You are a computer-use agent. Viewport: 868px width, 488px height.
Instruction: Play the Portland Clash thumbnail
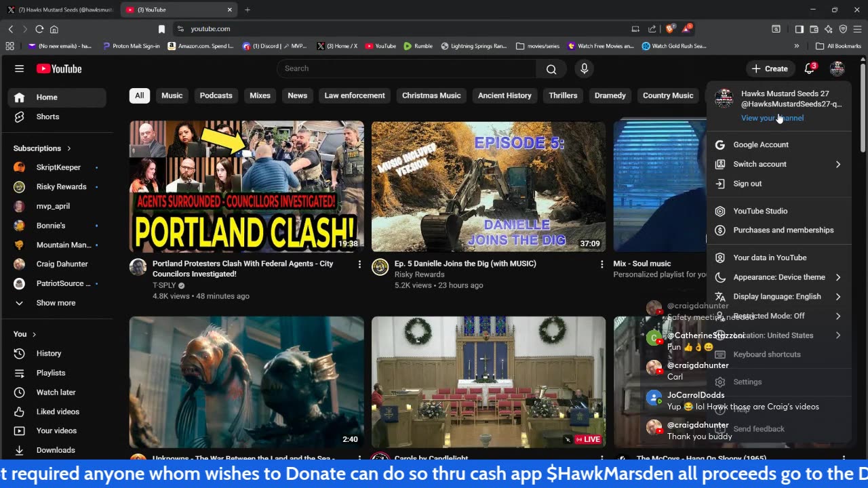click(x=247, y=186)
